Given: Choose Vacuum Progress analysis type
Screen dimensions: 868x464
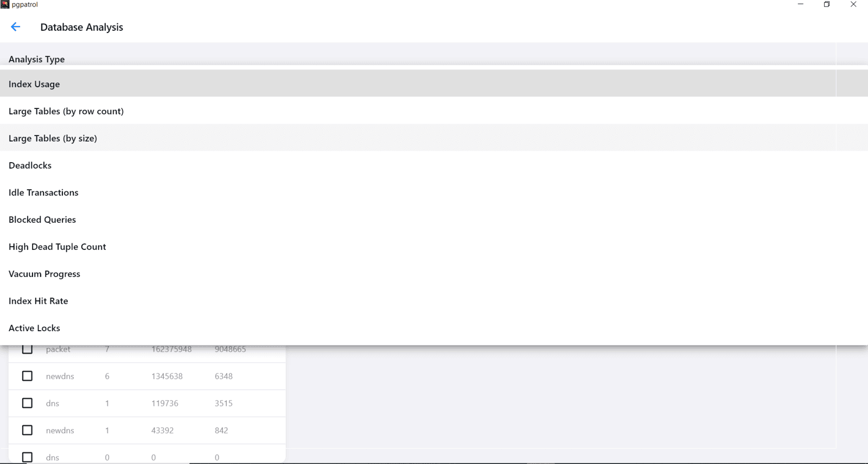Looking at the screenshot, I should click(x=44, y=274).
